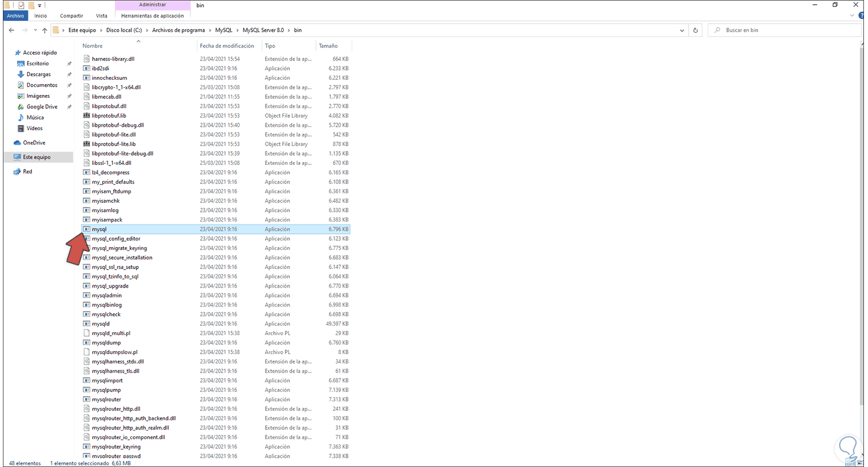Screen dimensions: 868x467
Task: Refresh the bin folder view
Action: 696,30
